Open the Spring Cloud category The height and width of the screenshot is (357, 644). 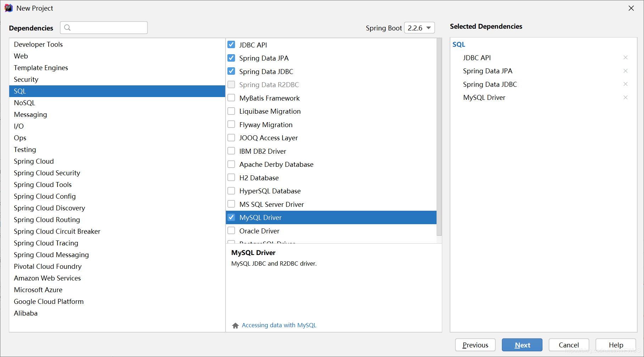[x=117, y=161]
